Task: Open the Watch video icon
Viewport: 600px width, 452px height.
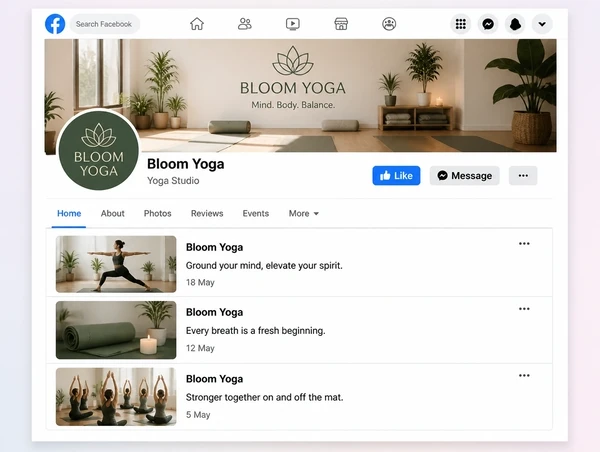Action: 293,24
